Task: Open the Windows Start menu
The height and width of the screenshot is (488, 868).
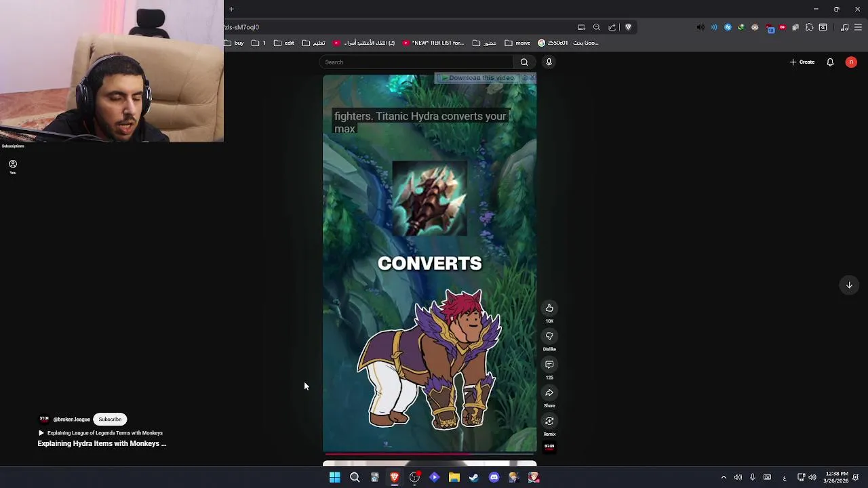Action: click(x=334, y=477)
